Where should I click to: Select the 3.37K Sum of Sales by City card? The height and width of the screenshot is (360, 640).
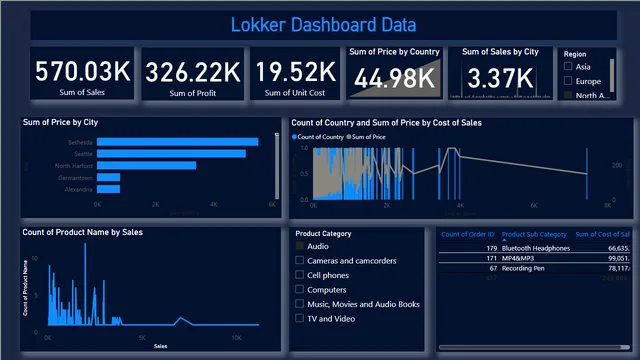[x=500, y=73]
